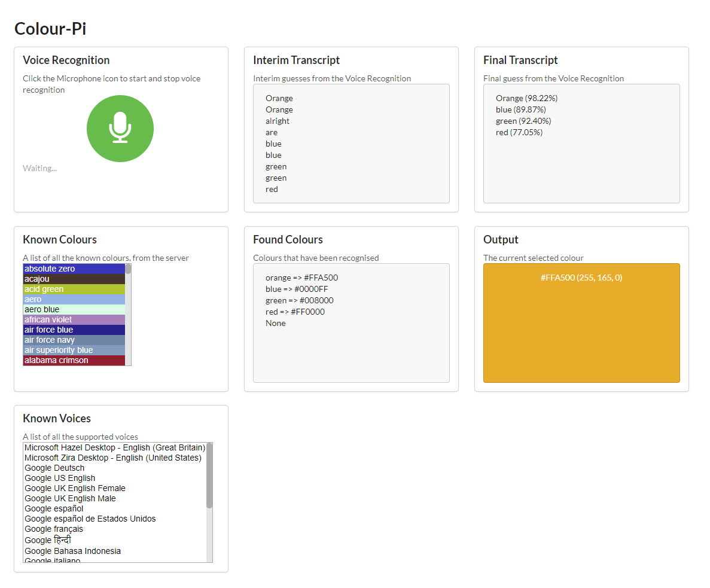Click the green microphone icon to start recognition
Screen dimensions: 710x588
click(x=120, y=128)
